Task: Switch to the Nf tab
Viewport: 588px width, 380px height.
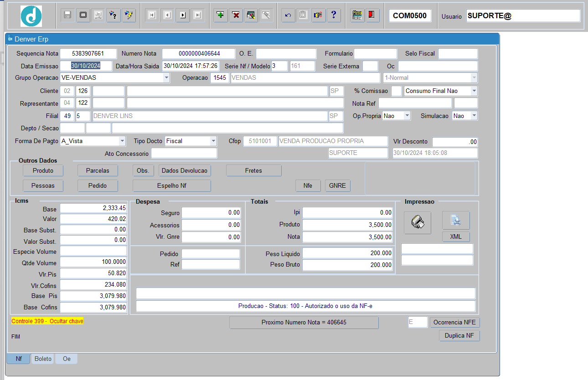Action: (x=19, y=359)
